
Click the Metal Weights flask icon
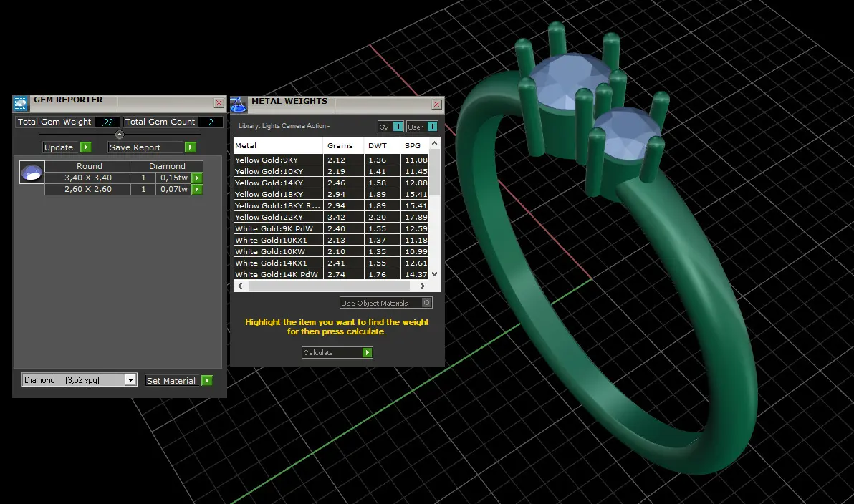tap(239, 105)
